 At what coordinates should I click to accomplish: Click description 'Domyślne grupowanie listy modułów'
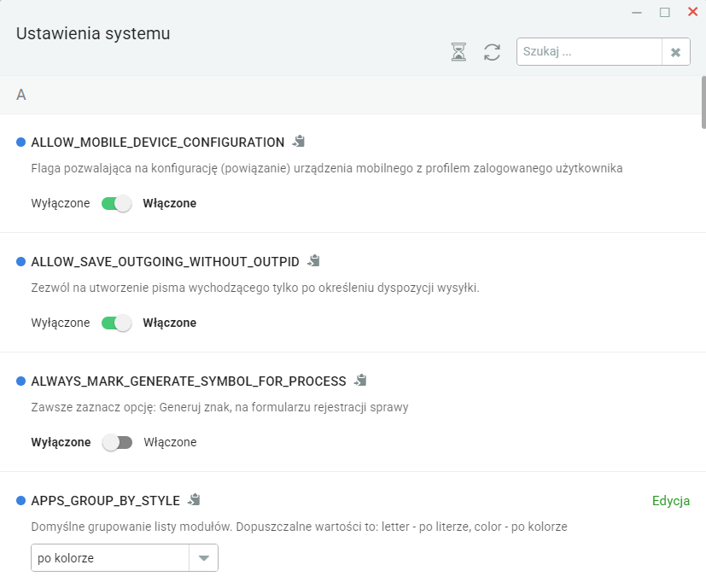pyautogui.click(x=299, y=527)
